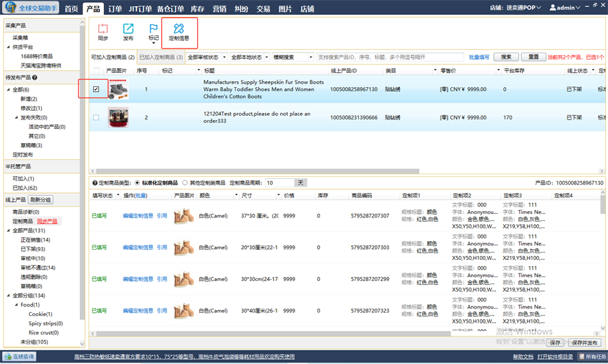Click the 全球交易助手 app logo

[x=31, y=7]
